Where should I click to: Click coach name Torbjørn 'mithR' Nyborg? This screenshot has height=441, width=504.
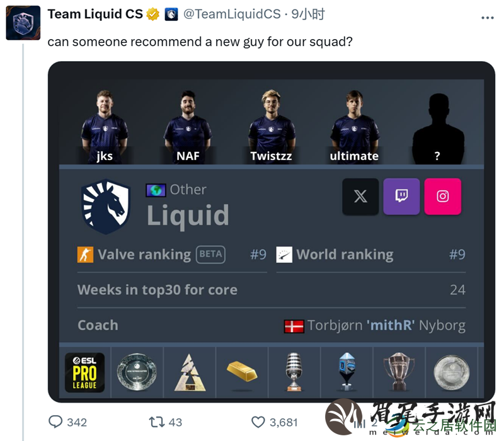click(386, 325)
